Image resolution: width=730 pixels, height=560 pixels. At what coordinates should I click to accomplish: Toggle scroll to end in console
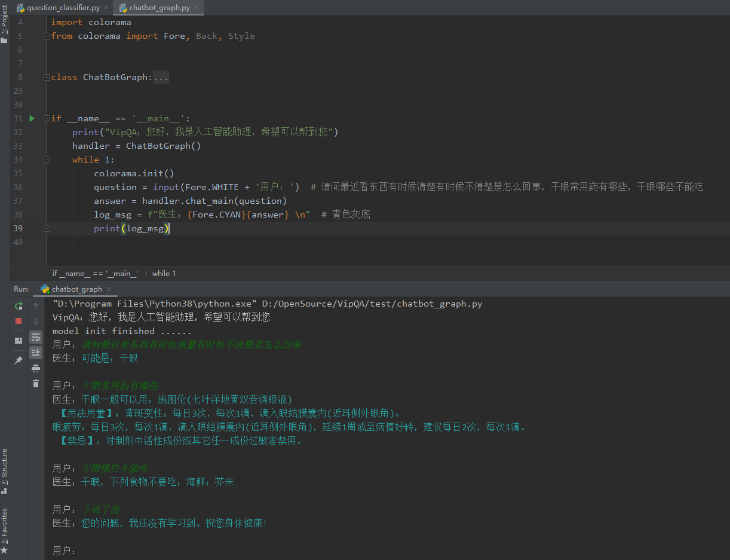click(36, 353)
